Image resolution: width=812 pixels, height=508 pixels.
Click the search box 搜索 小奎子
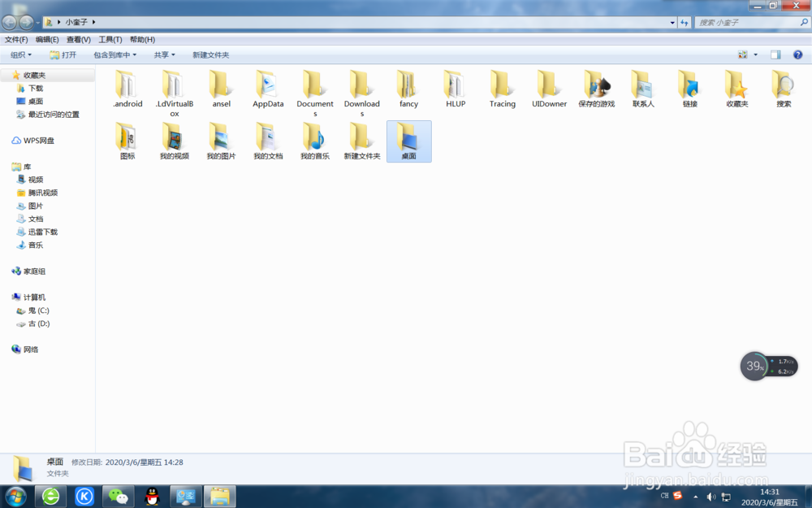pos(751,22)
